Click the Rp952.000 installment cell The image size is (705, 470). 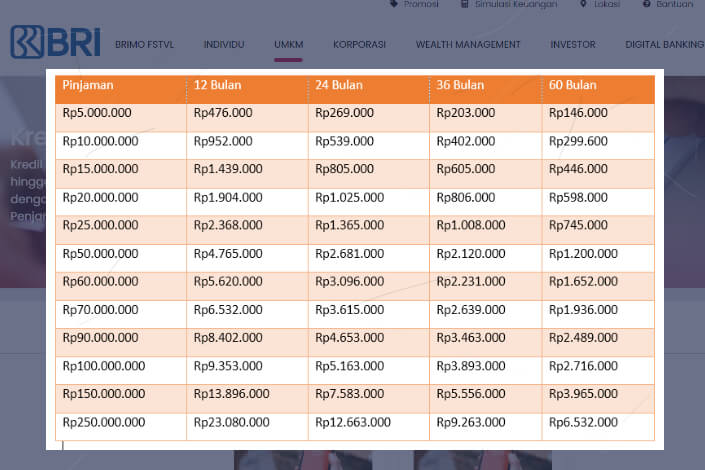pos(247,145)
